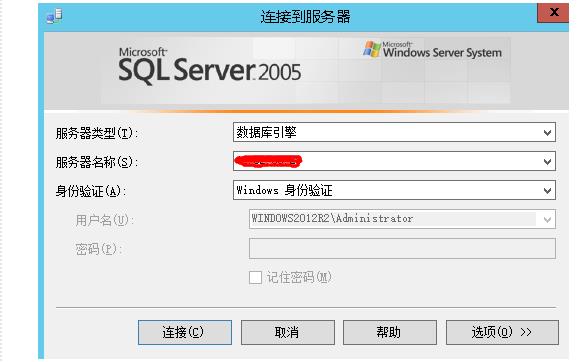Open the 服务器名称 dropdown arrow
Screen dimensions: 580x362
(547, 161)
